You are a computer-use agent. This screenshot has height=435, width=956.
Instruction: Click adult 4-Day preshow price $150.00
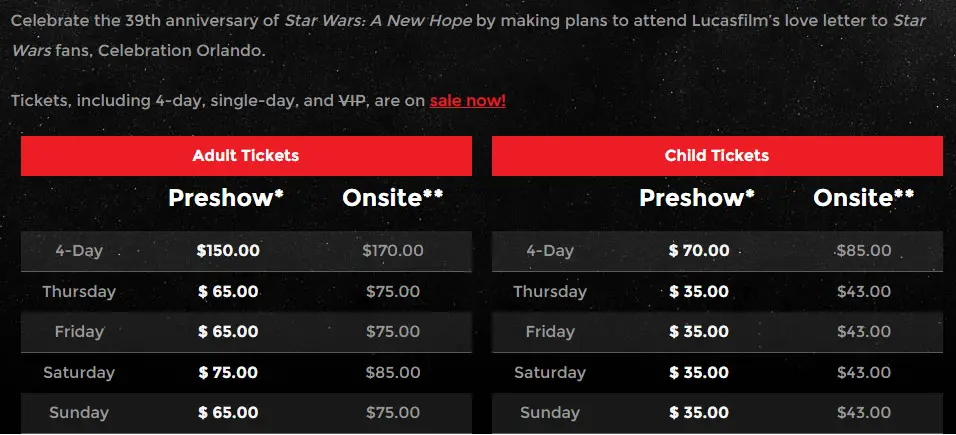click(228, 251)
